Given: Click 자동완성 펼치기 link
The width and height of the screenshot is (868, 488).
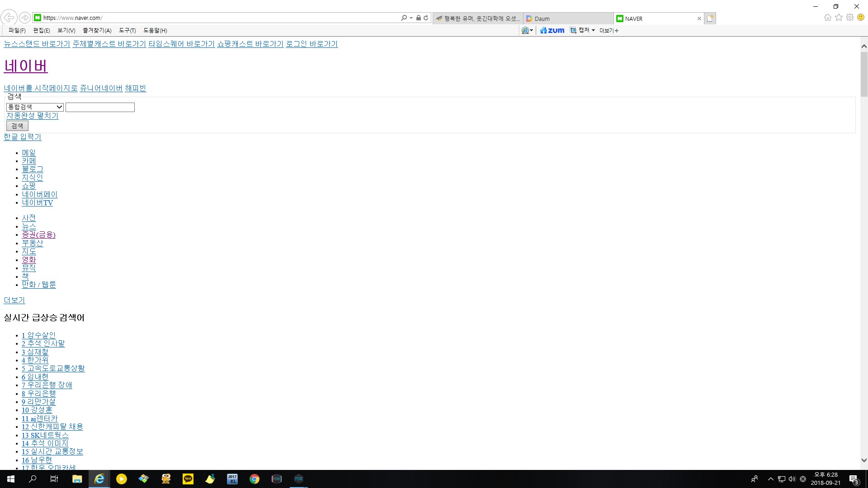Looking at the screenshot, I should (33, 116).
